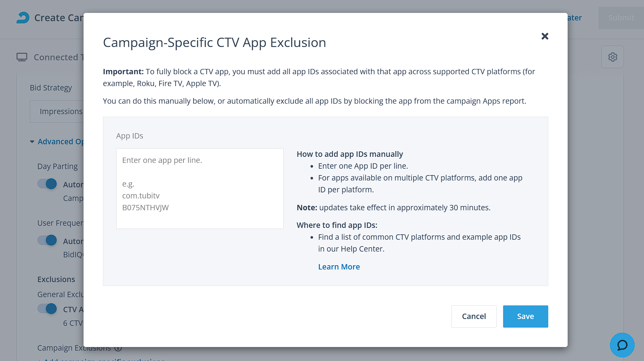Click the Connected TV monitor icon
This screenshot has height=361, width=644.
coord(22,57)
